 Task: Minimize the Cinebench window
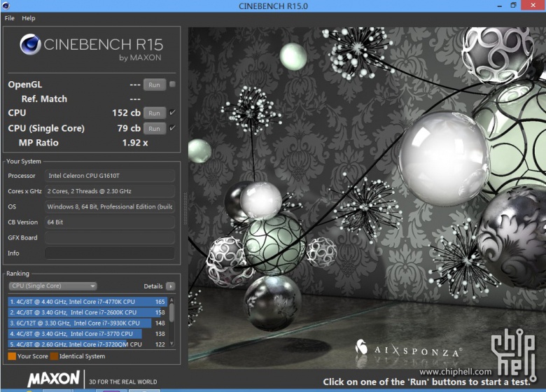(x=499, y=6)
